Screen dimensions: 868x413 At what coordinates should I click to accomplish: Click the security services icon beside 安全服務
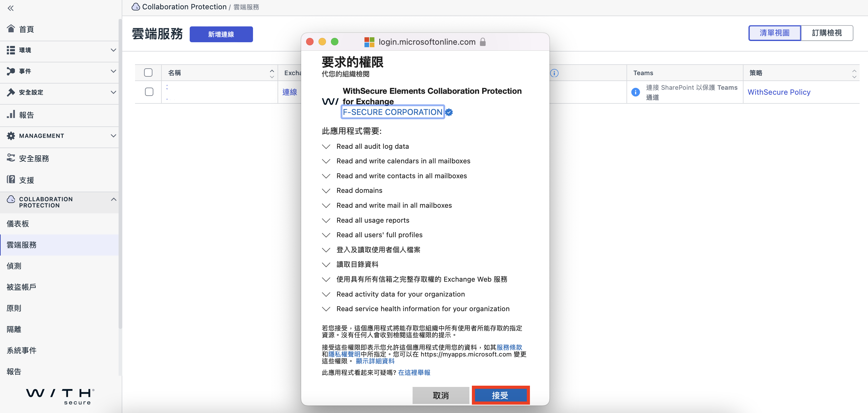point(11,158)
